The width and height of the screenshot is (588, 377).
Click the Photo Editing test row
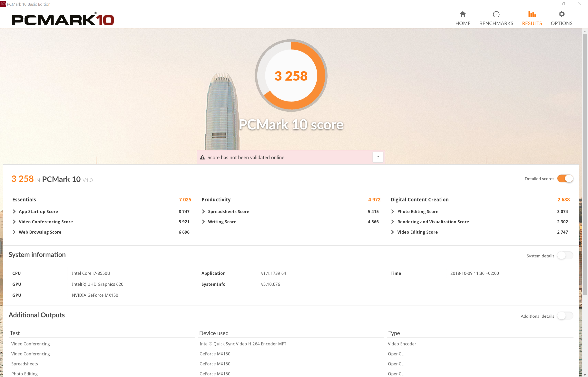pos(24,374)
